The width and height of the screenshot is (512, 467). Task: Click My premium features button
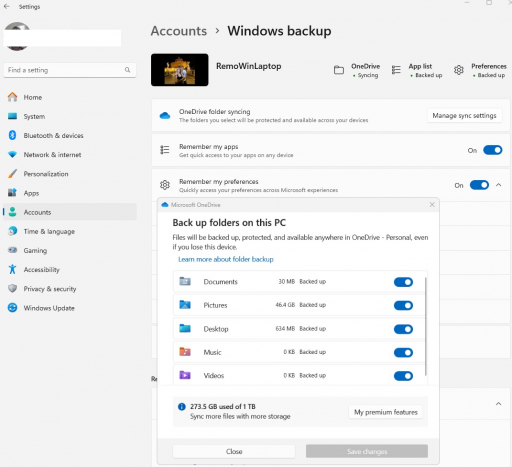[386, 412]
